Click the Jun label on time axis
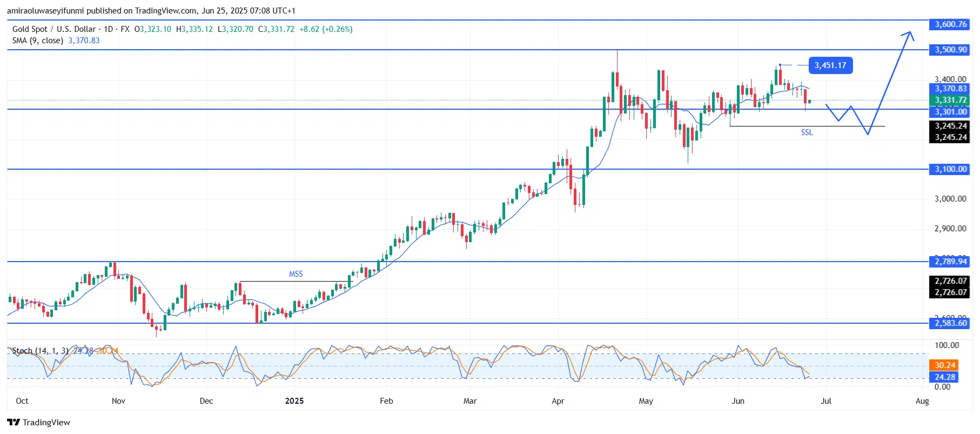The width and height of the screenshot is (980, 434). pos(737,401)
